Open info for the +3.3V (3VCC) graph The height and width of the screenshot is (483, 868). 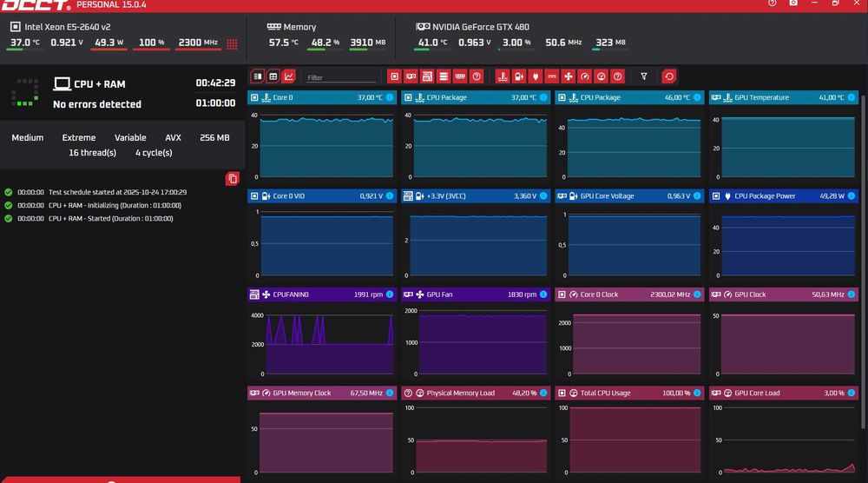543,196
